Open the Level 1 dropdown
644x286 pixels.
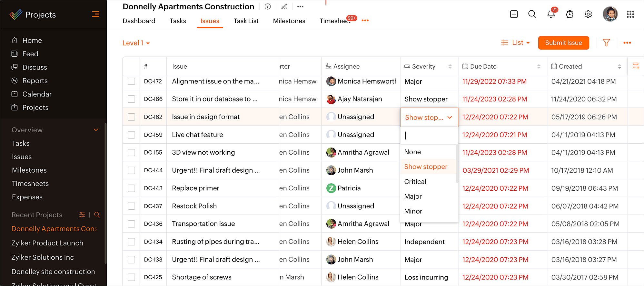136,43
